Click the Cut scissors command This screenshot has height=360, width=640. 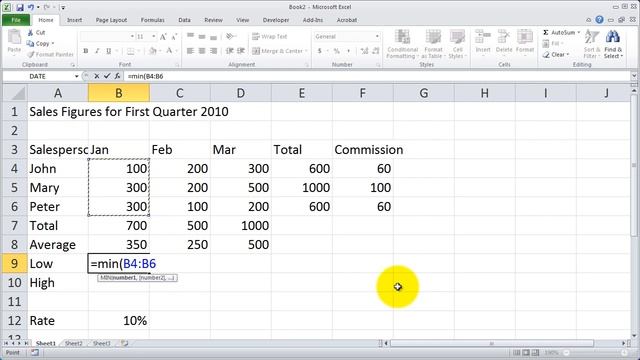click(36, 32)
